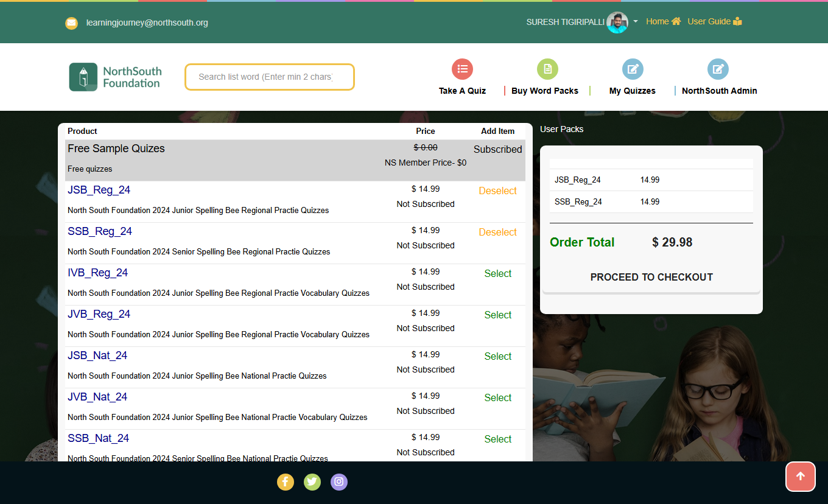The image size is (828, 504).
Task: Open the Twitter social icon
Action: point(312,482)
